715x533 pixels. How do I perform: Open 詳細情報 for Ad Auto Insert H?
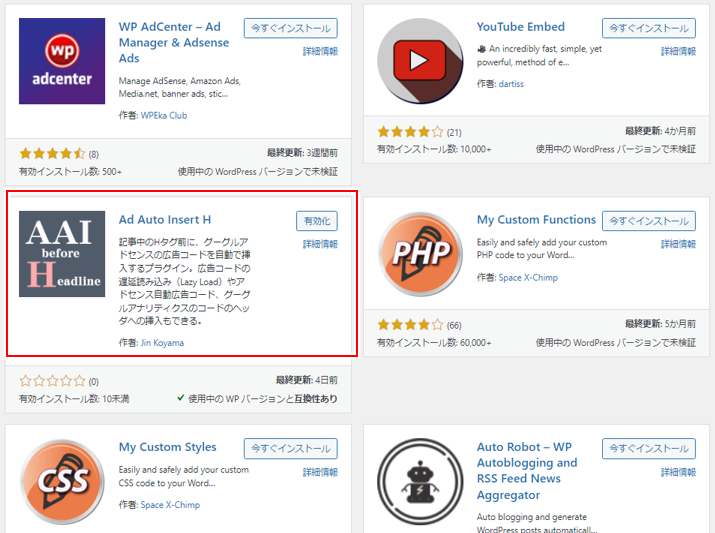(321, 244)
